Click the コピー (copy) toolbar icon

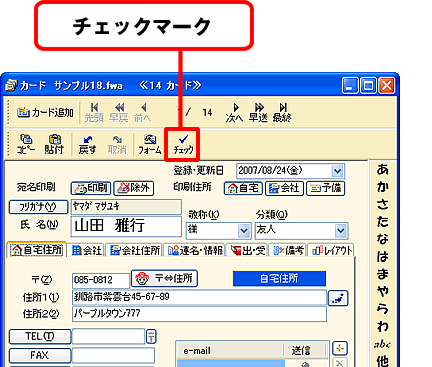point(26,144)
